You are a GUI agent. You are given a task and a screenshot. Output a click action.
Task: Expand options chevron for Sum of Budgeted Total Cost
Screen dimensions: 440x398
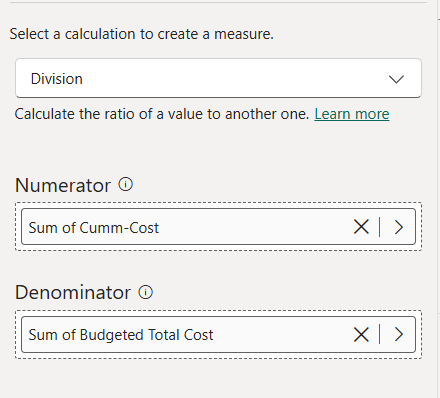click(399, 334)
